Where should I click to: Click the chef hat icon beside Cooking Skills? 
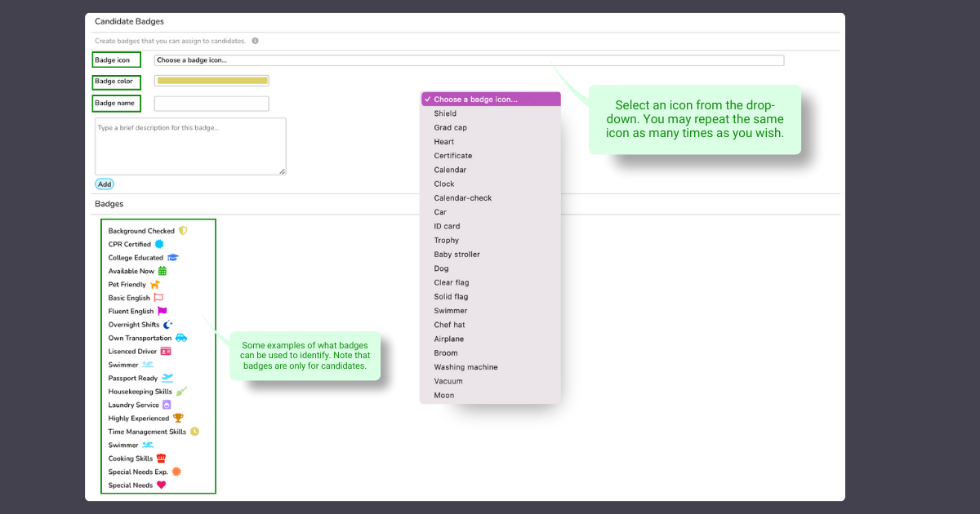point(161,459)
